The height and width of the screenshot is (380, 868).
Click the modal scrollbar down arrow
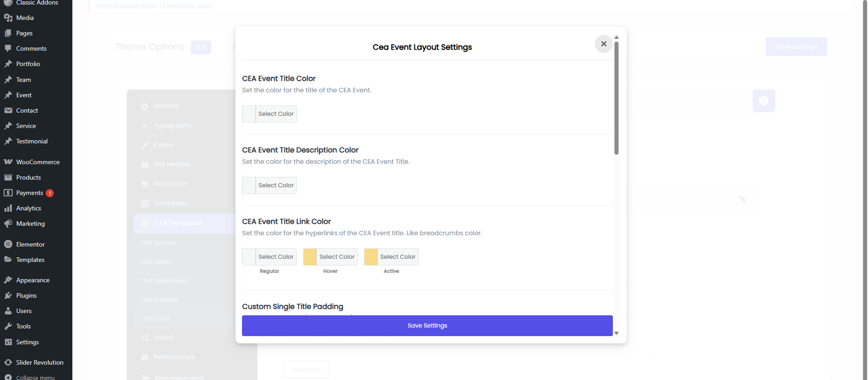click(x=616, y=333)
